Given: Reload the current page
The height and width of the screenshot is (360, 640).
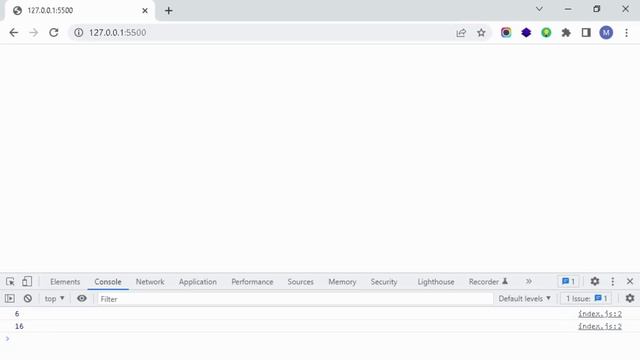Looking at the screenshot, I should pos(53,33).
